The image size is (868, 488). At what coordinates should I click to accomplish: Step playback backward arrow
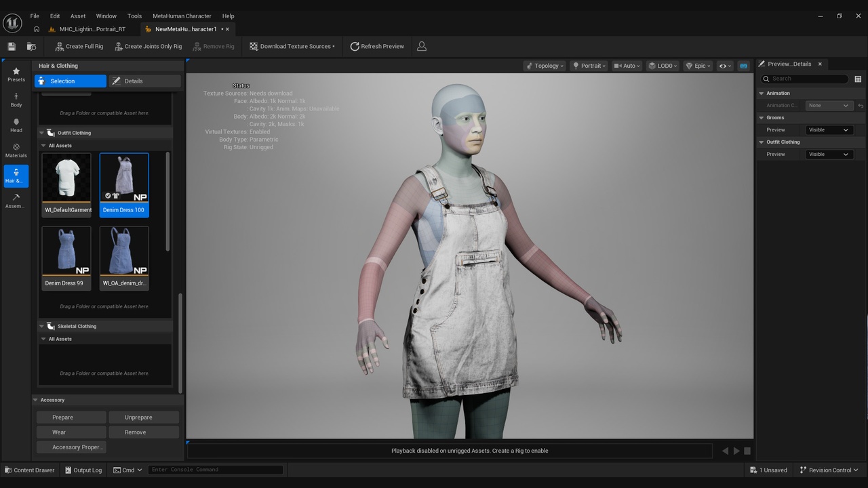click(x=725, y=451)
